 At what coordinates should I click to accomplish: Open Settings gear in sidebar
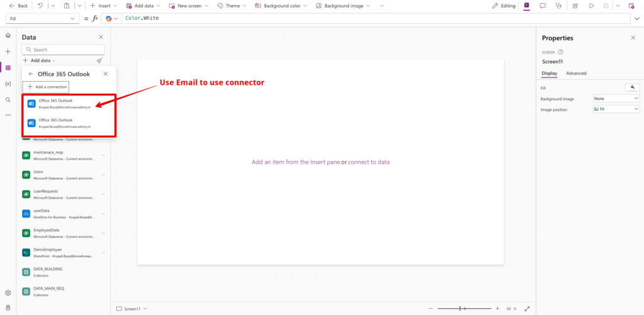(8, 293)
